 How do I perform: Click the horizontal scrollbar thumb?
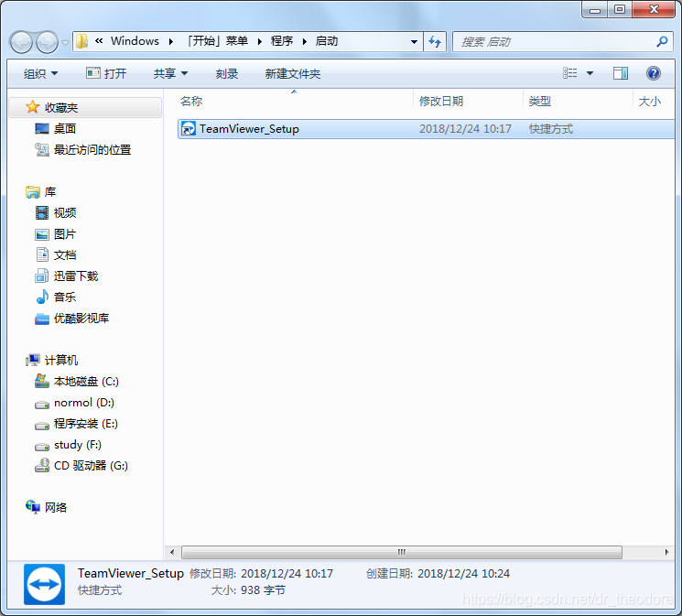coord(402,552)
